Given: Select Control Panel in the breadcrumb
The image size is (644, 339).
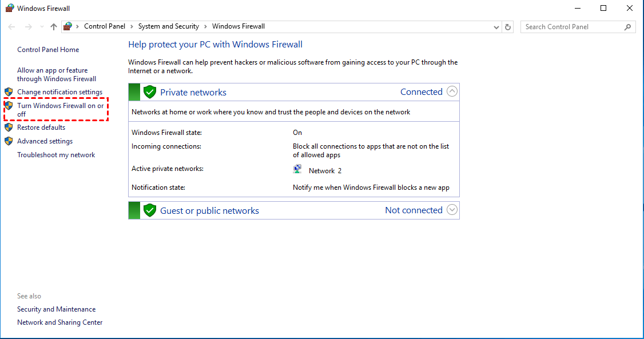Looking at the screenshot, I should [x=104, y=26].
